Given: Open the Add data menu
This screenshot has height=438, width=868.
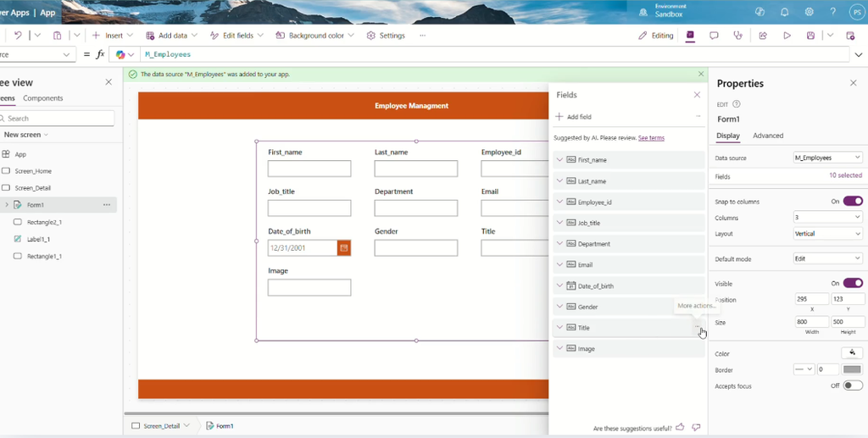Looking at the screenshot, I should point(171,36).
